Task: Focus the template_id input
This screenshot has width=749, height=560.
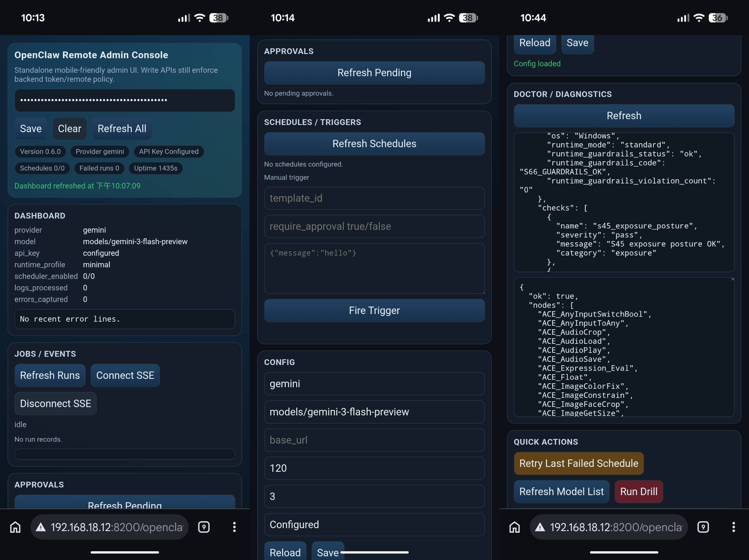Action: [x=374, y=198]
